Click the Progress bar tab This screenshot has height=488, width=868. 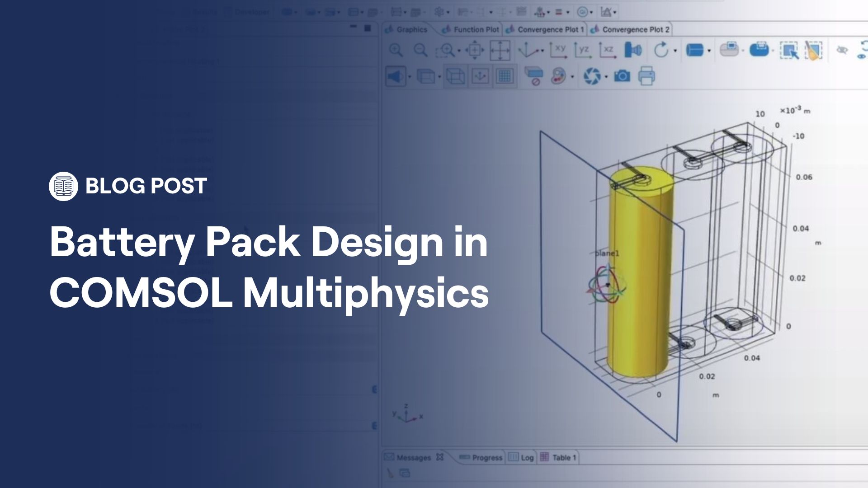(485, 457)
